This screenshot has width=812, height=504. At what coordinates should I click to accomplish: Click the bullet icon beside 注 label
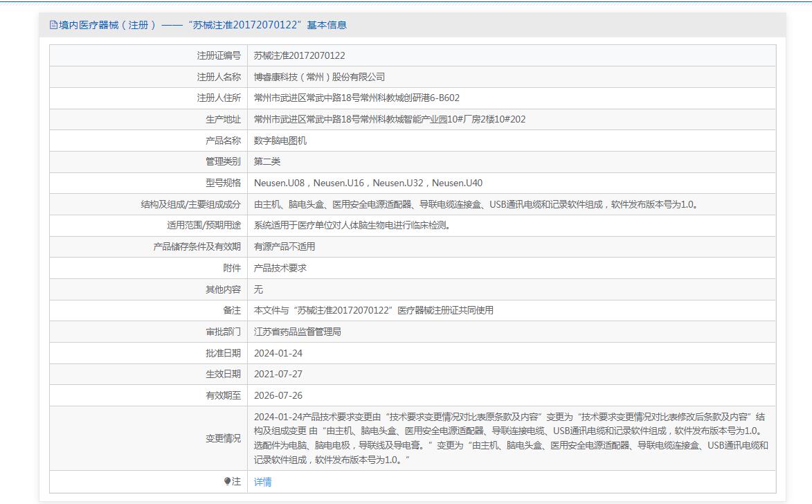click(x=227, y=482)
